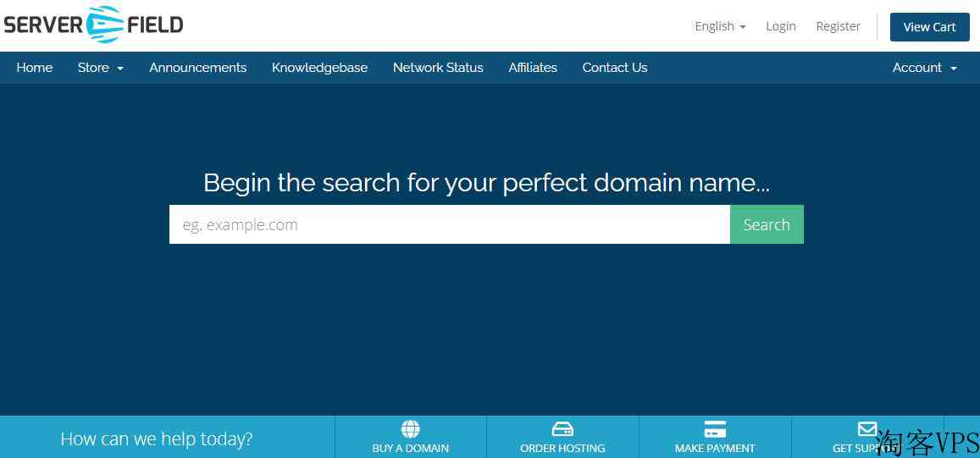980x458 pixels.
Task: Expand the Store menu dropdown
Action: 100,68
